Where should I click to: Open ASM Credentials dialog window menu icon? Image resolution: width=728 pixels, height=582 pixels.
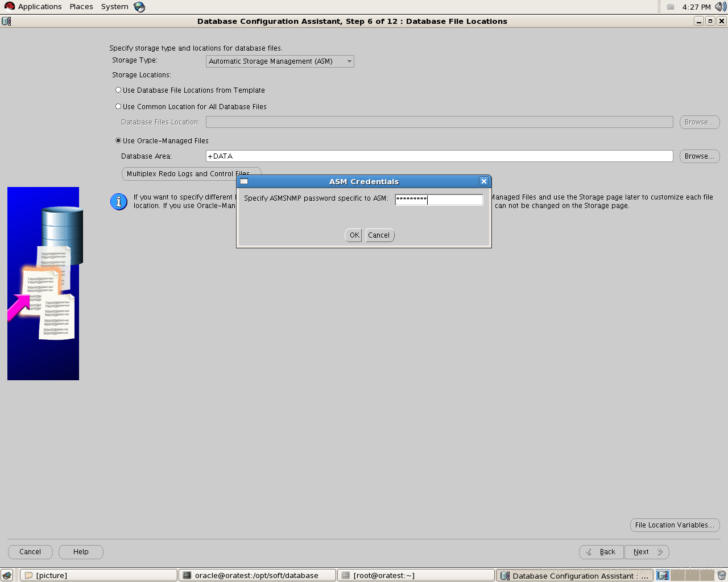pos(244,181)
